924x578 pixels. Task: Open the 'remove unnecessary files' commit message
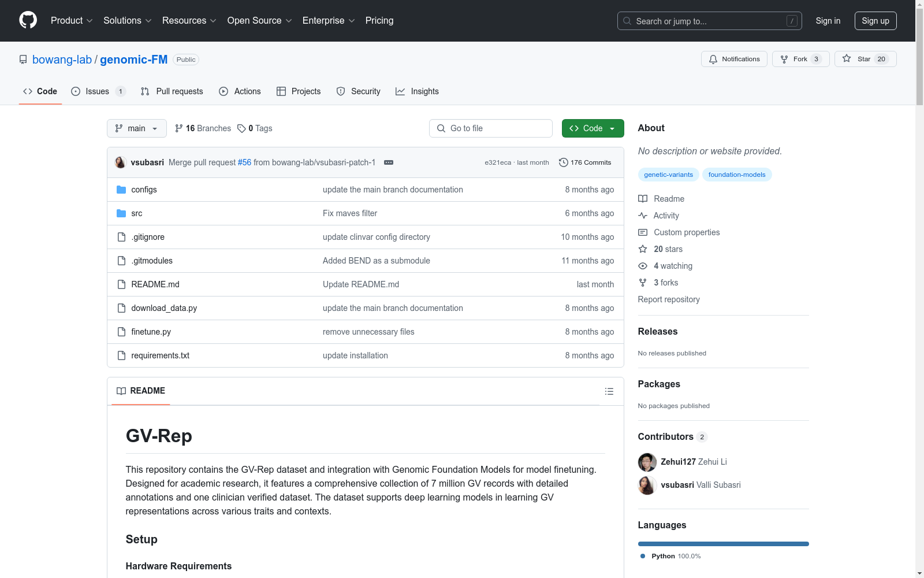point(368,332)
